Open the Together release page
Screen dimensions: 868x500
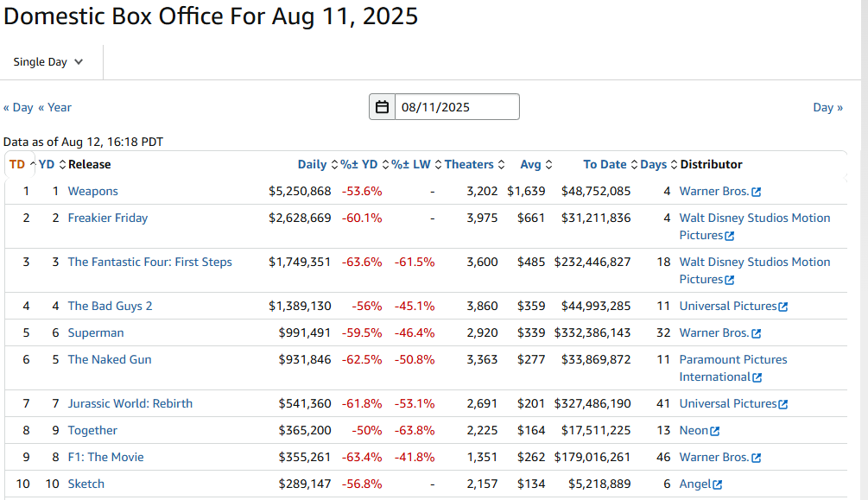(x=92, y=430)
